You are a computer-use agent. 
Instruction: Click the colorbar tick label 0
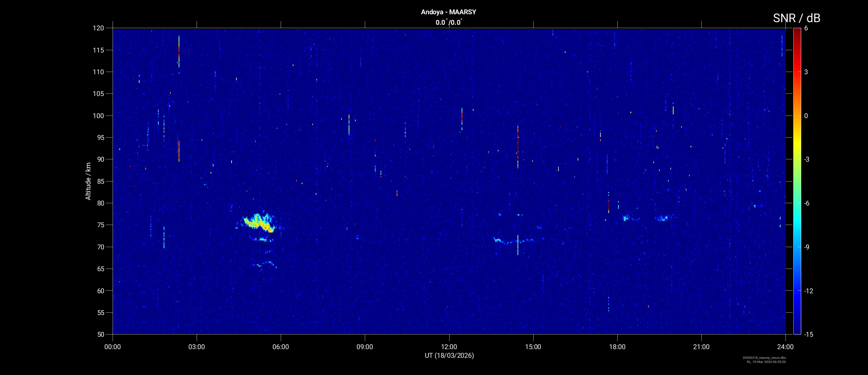tap(806, 116)
